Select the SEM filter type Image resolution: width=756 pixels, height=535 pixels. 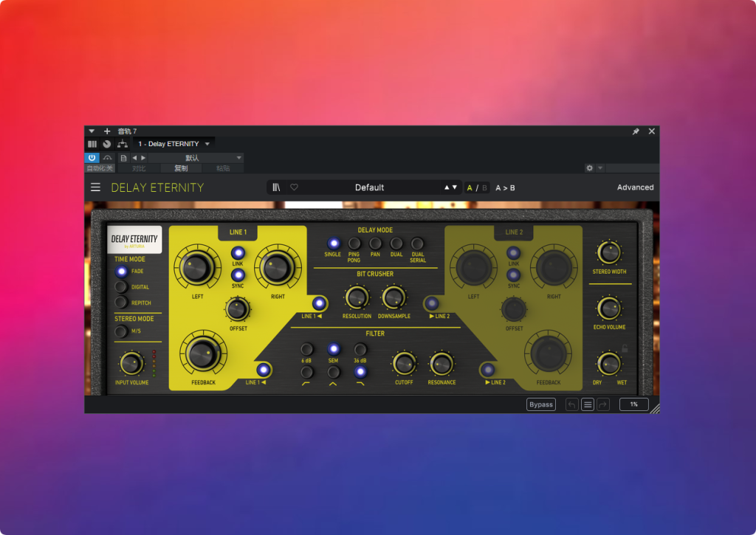pyautogui.click(x=333, y=348)
